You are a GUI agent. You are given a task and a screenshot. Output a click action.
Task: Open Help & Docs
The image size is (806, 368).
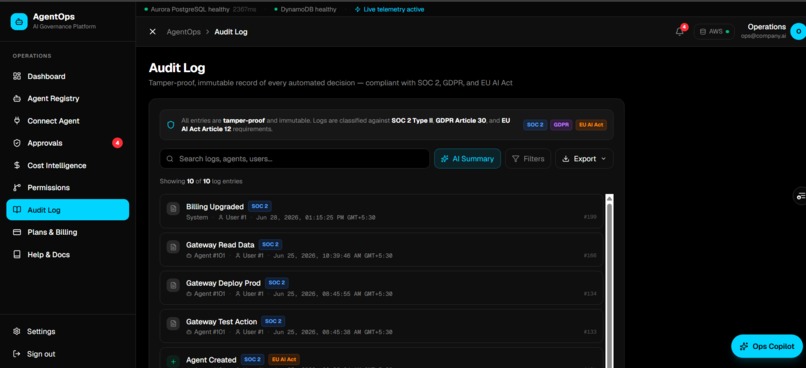68,254
